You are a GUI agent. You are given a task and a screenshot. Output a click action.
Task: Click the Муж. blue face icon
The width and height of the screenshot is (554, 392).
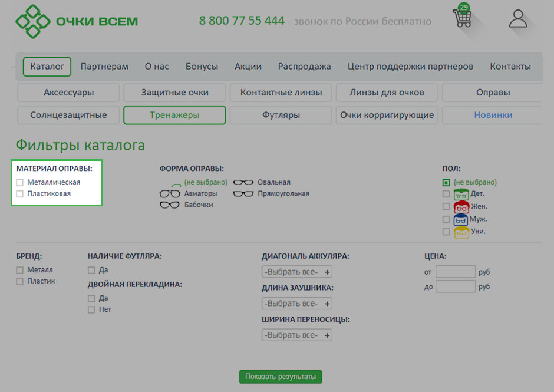(x=461, y=219)
